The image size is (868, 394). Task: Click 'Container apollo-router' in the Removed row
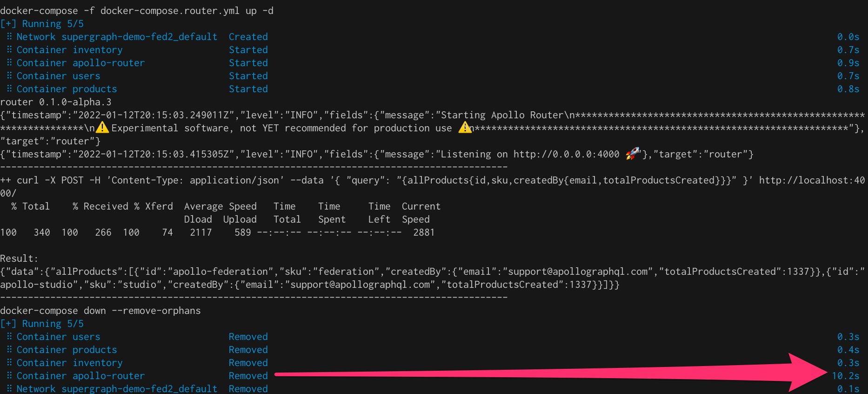80,376
